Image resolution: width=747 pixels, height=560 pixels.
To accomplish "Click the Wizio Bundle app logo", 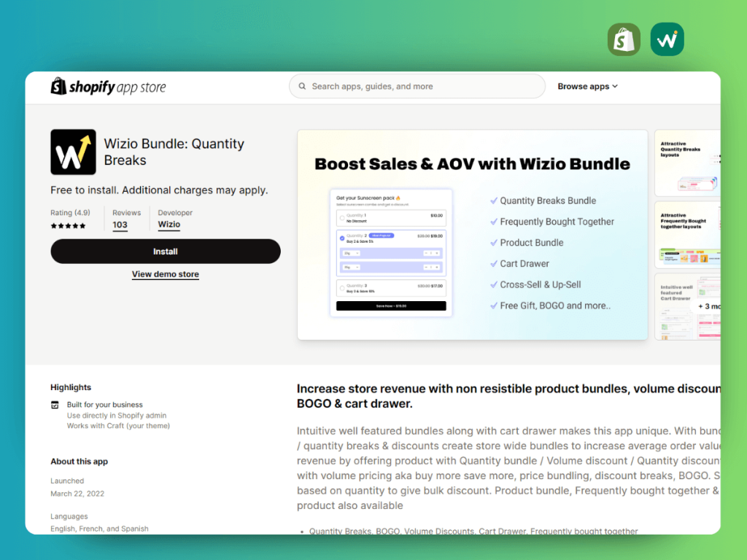I will click(x=74, y=152).
